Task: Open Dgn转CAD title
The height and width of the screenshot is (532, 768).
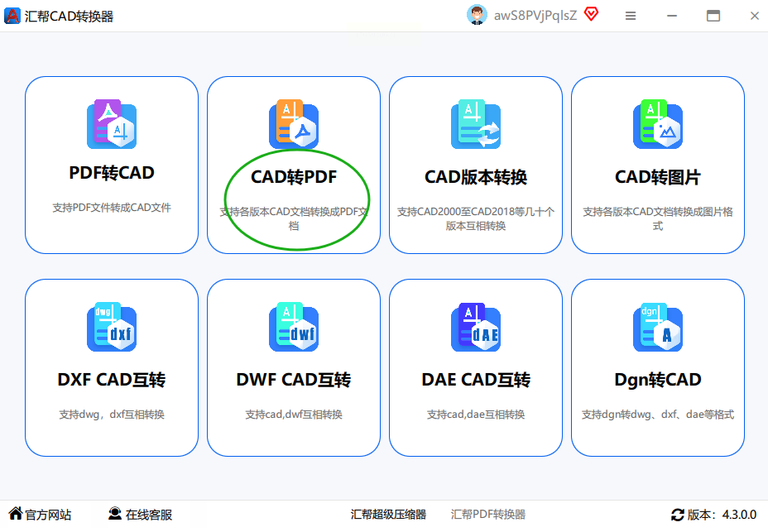Action: [658, 380]
